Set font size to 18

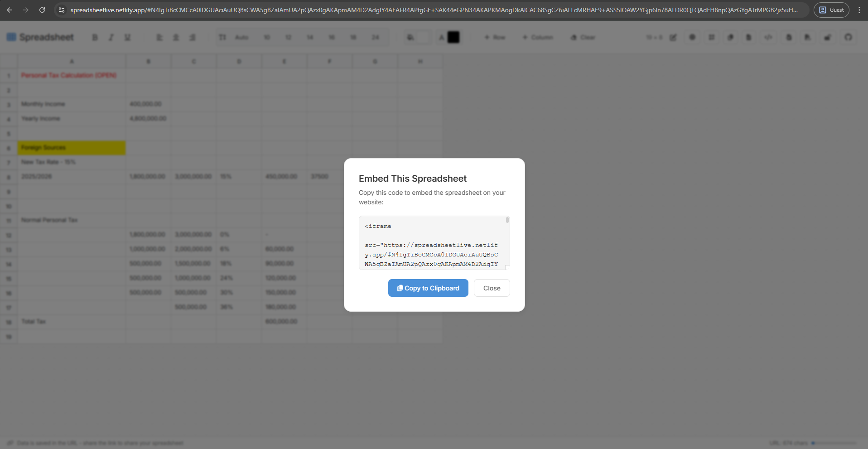pyautogui.click(x=353, y=37)
